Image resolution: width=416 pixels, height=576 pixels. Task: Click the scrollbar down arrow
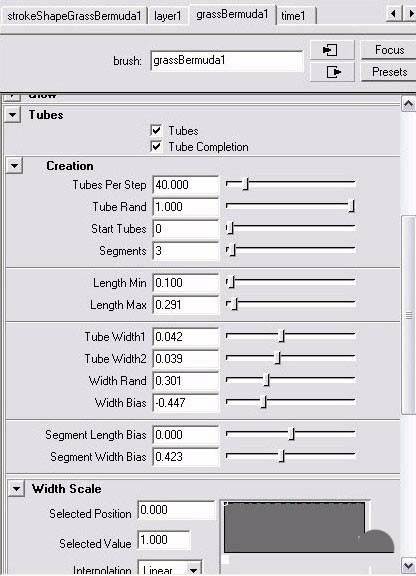(x=408, y=565)
